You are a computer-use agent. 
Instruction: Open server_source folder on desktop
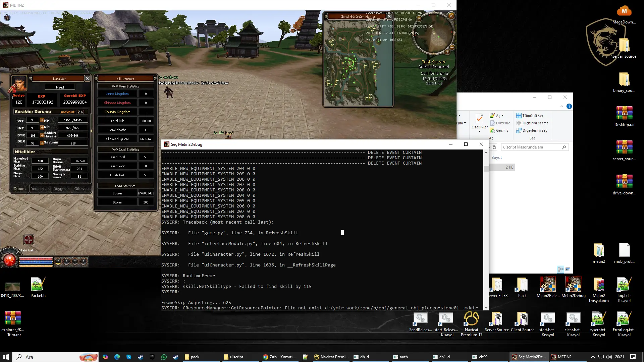[x=624, y=49]
